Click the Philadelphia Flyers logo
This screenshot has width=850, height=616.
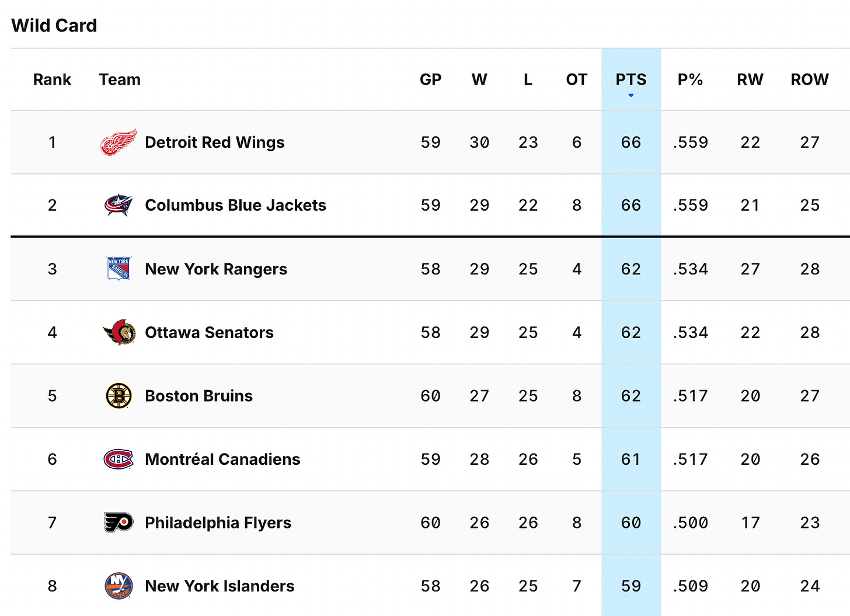pos(119,523)
